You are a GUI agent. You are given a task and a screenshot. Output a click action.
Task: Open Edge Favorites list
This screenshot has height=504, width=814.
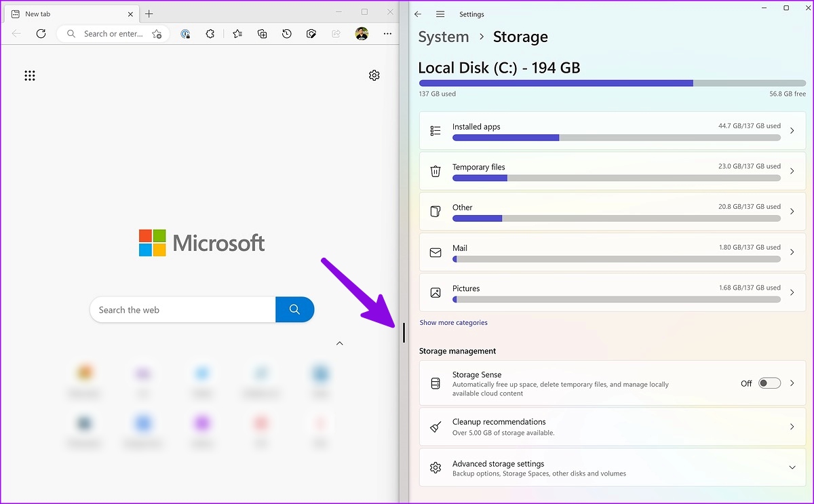tap(237, 33)
